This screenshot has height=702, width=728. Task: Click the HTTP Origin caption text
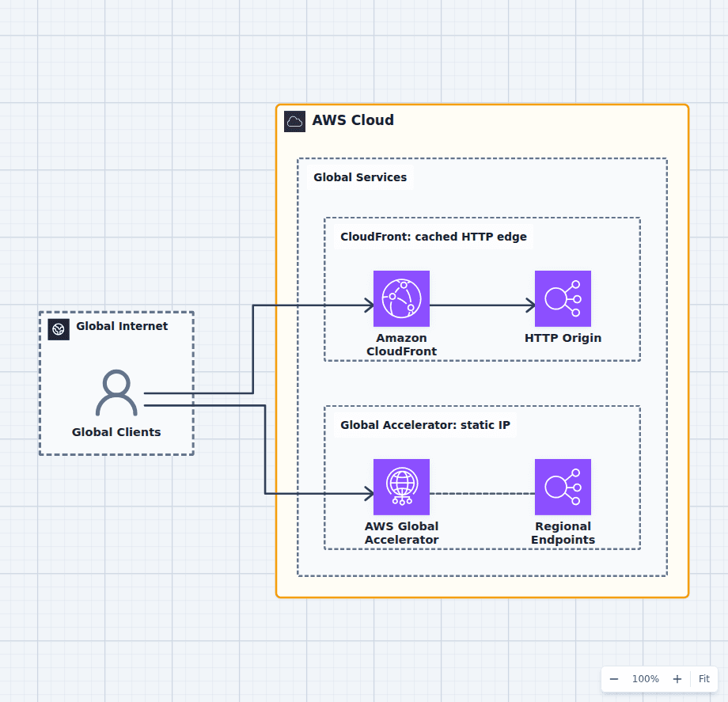(563, 338)
